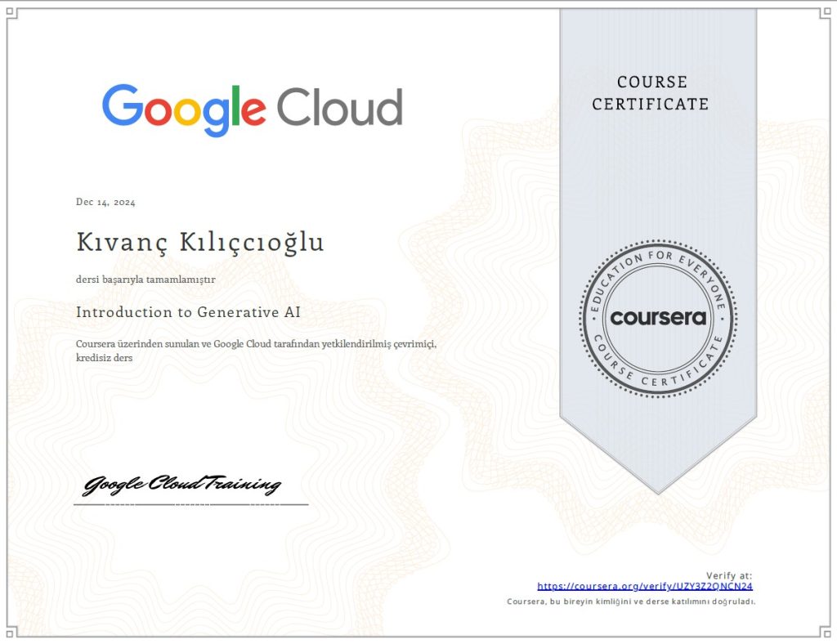Click the bold coursera wordmark inside the seal

click(x=658, y=318)
